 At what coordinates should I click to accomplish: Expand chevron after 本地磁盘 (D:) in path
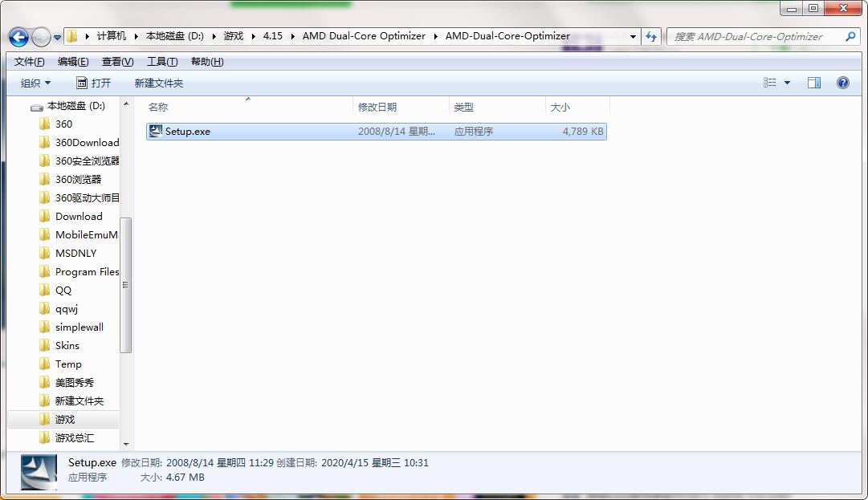click(x=214, y=36)
